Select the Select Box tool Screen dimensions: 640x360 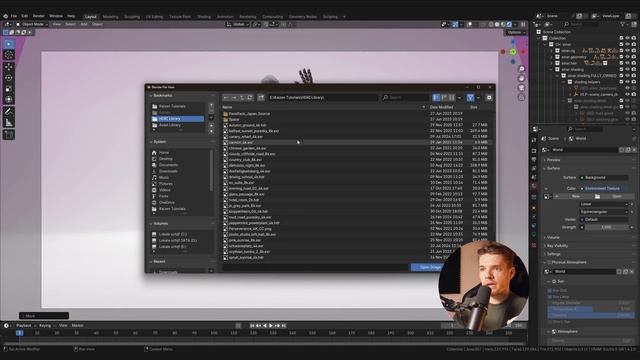tap(9, 44)
